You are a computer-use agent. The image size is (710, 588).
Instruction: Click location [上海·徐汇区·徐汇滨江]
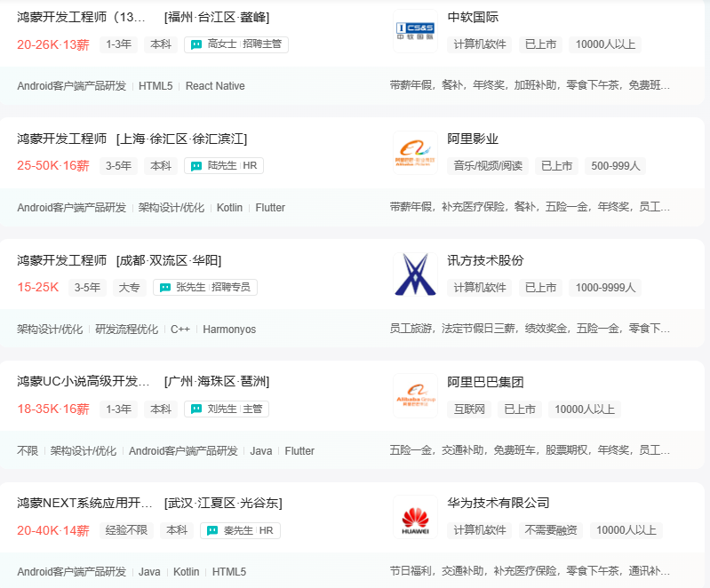point(181,139)
